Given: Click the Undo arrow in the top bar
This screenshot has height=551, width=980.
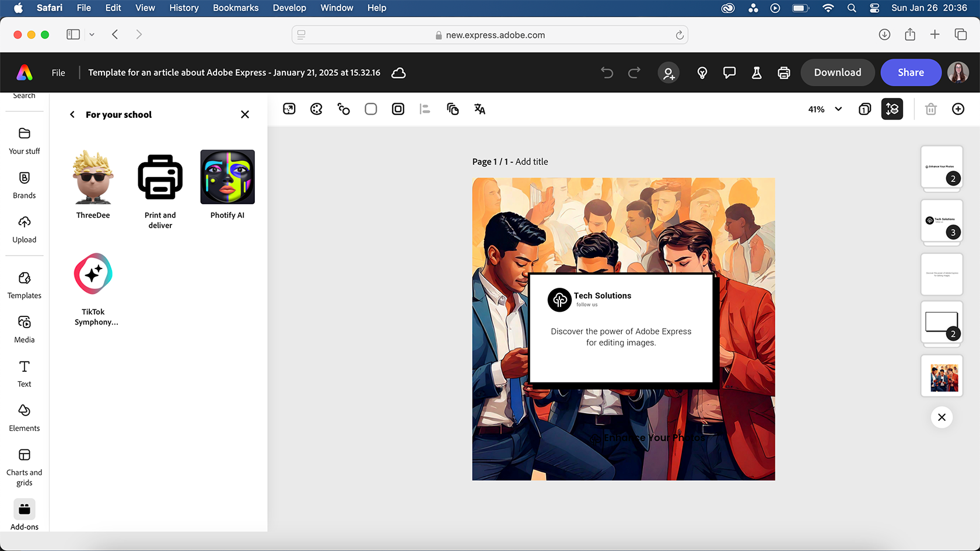Looking at the screenshot, I should click(607, 72).
